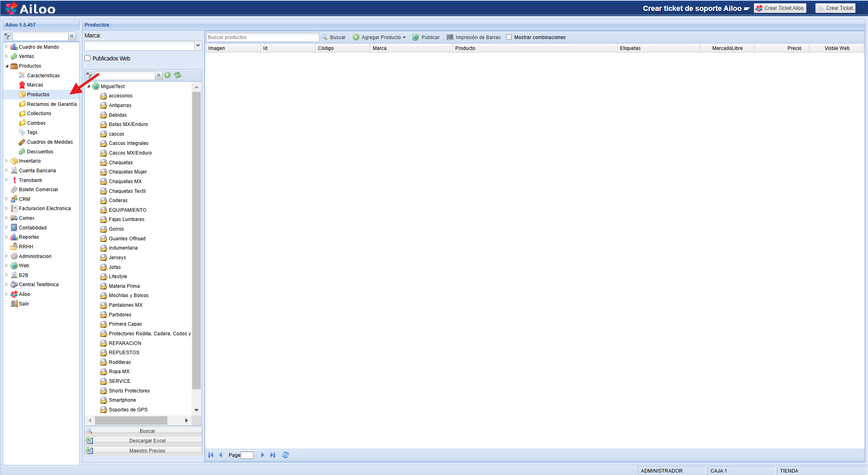Go to first page arrow
868x475 pixels.
(x=211, y=455)
